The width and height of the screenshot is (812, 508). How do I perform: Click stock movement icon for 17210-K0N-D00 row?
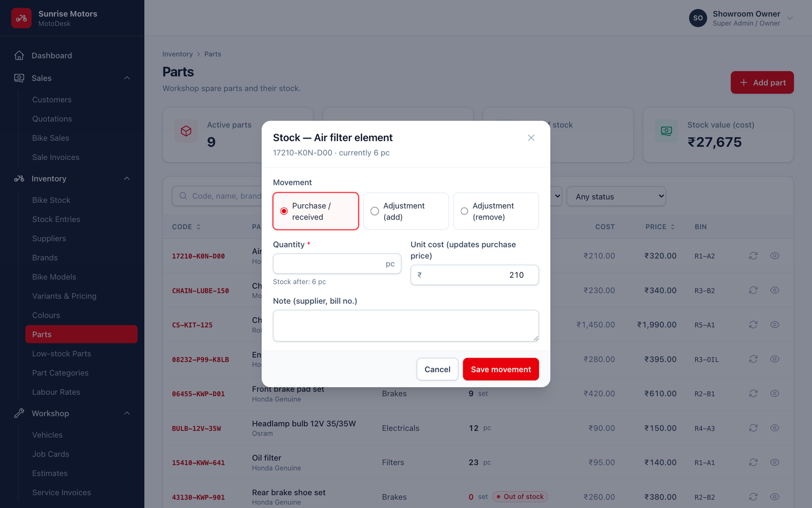[x=753, y=256]
